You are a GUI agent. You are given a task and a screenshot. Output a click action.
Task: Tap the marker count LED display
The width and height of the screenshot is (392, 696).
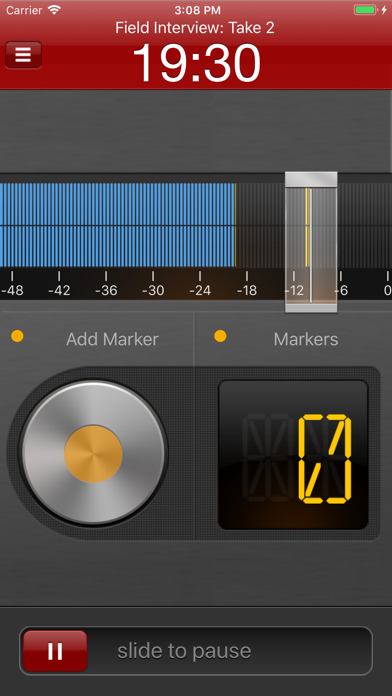coord(293,455)
